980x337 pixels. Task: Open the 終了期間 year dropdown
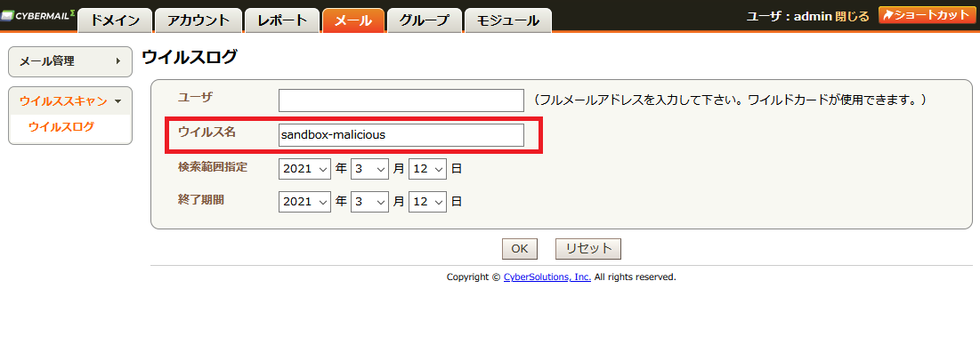point(305,202)
